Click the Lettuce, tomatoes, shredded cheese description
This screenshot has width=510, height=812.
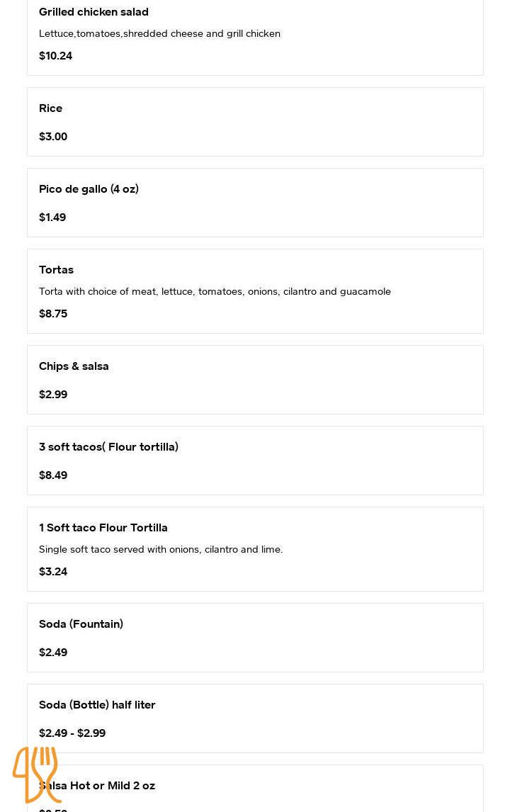tap(159, 33)
